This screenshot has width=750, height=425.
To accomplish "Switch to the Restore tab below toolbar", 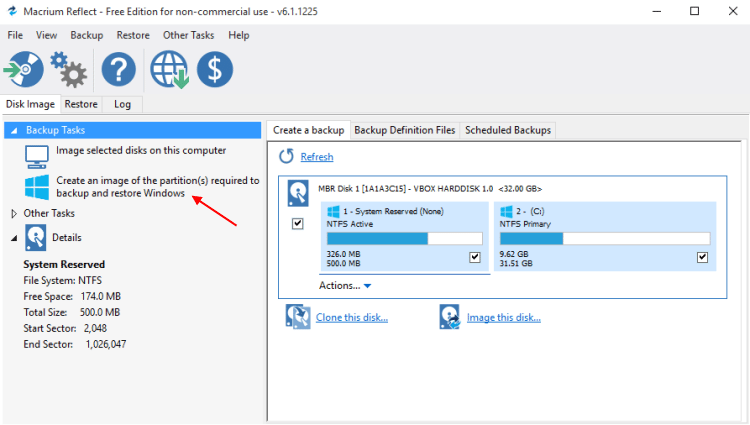I will [81, 104].
